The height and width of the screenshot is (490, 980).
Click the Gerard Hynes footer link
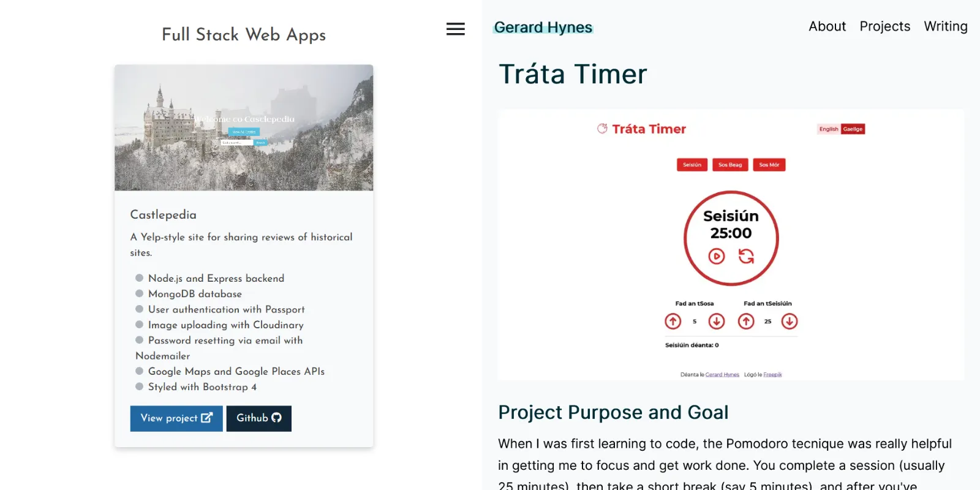point(722,375)
